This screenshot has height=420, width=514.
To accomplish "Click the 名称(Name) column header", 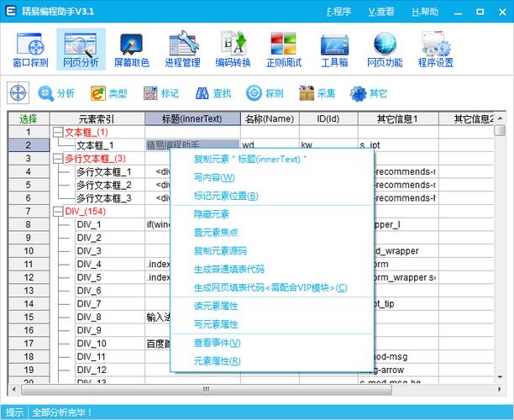I will pos(270,118).
